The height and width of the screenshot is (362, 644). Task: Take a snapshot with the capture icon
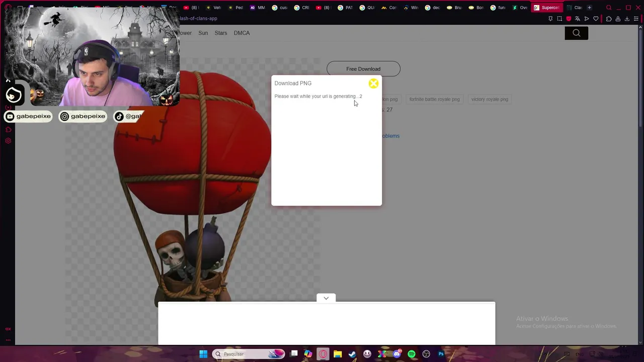(x=559, y=19)
